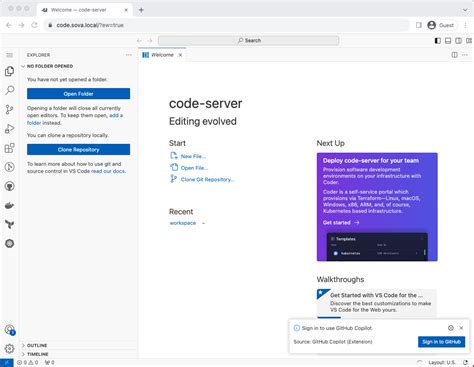The image size is (474, 367).
Task: Go back using editor navigation arrow
Action: click(x=139, y=41)
